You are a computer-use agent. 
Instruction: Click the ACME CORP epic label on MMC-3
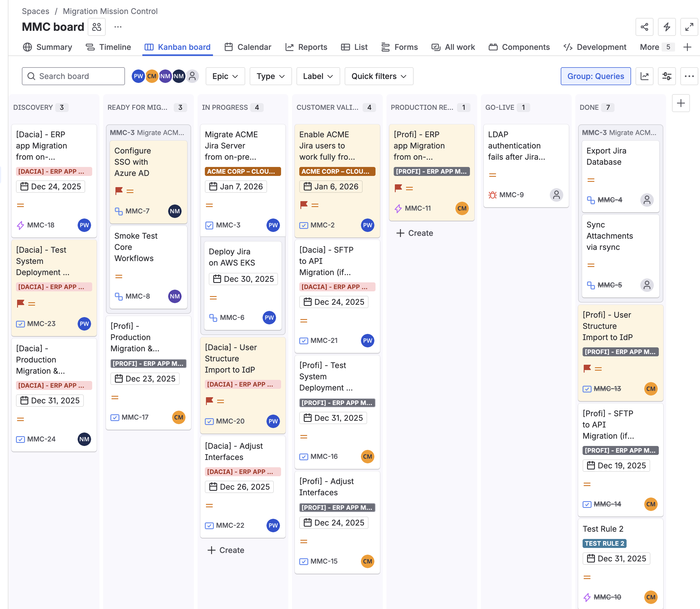[x=242, y=171]
